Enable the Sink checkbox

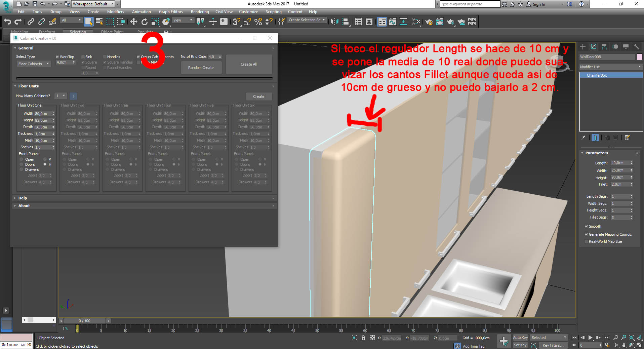83,57
